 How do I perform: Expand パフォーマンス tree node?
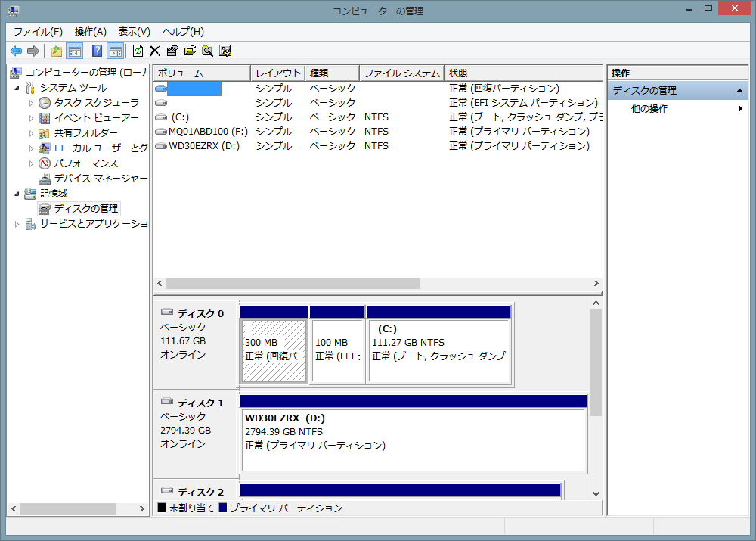(31, 163)
